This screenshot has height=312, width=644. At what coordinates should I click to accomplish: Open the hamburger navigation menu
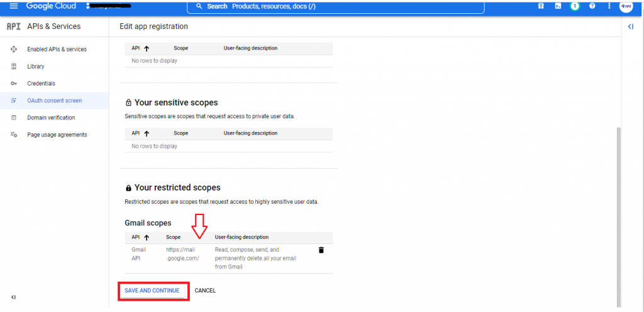[14, 6]
